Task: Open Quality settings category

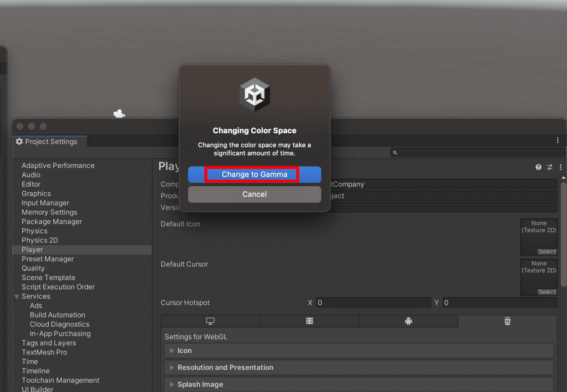Action: coord(33,268)
